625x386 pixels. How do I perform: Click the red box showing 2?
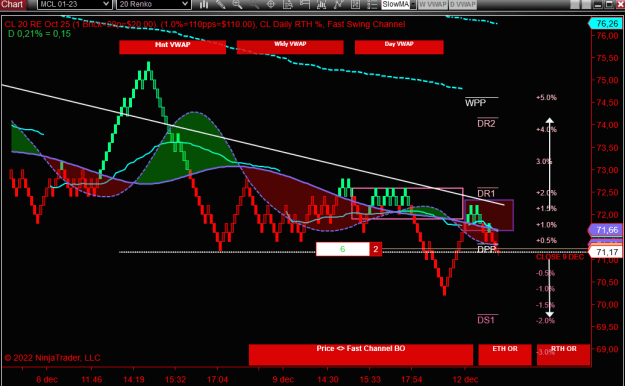tap(375, 249)
